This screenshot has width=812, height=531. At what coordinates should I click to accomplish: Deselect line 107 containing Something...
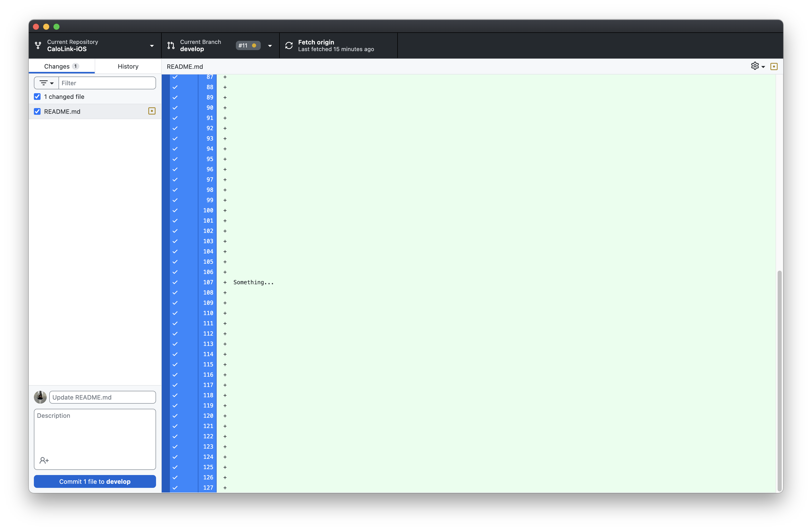(175, 282)
